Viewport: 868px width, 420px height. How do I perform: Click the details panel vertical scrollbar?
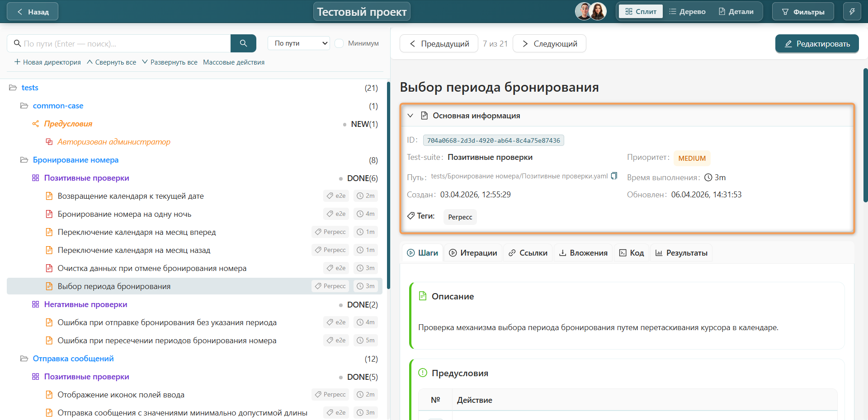[865, 135]
